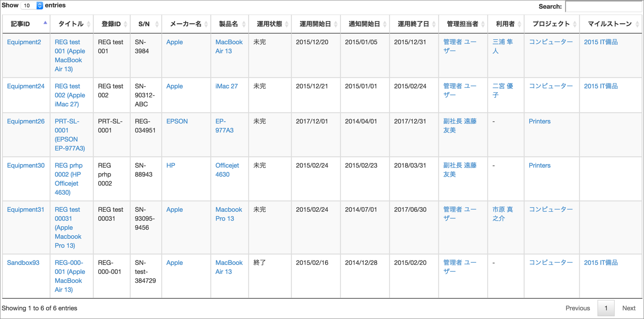Open title REG test 00031 (Apple Macbook Pro 13)
The height and width of the screenshot is (319, 644).
click(68, 228)
